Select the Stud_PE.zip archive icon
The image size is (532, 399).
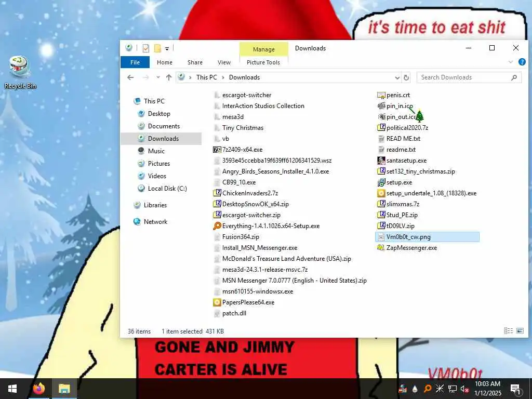[381, 215]
